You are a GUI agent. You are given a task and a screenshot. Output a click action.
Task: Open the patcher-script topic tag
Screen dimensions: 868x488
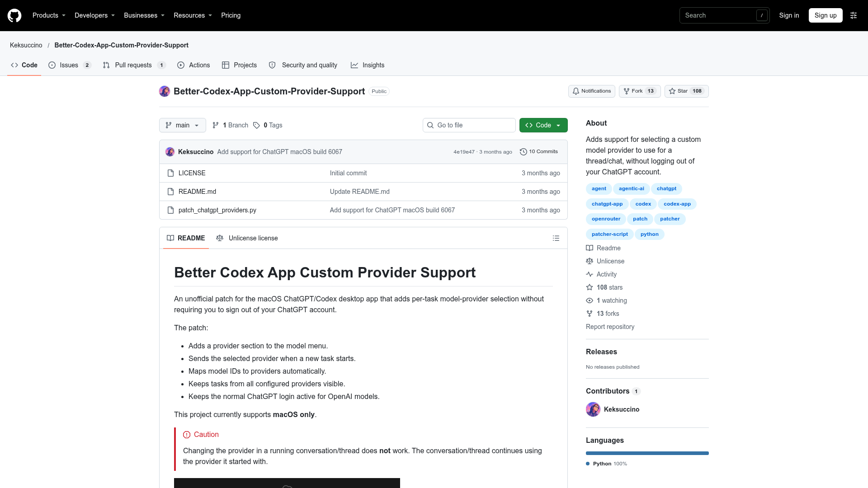609,235
